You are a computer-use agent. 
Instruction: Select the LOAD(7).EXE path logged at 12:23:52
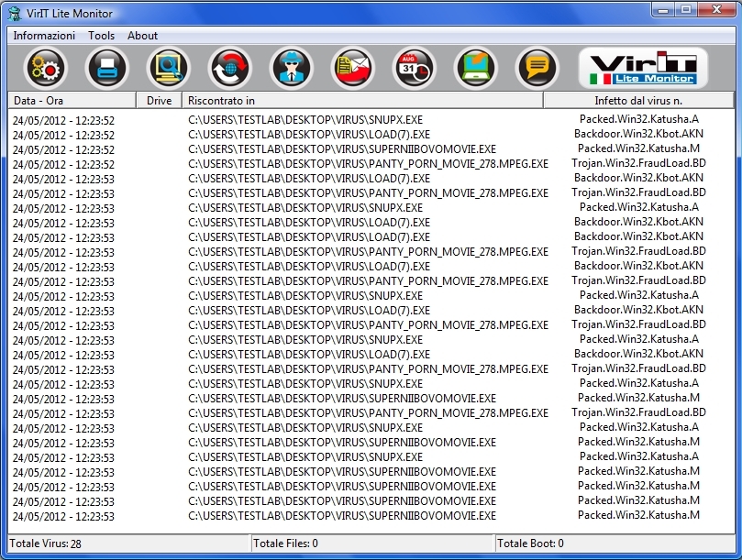(309, 135)
